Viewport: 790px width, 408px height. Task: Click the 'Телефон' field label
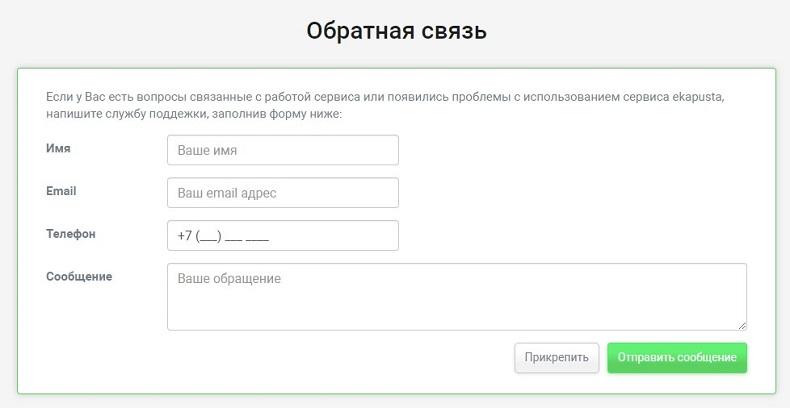(71, 234)
